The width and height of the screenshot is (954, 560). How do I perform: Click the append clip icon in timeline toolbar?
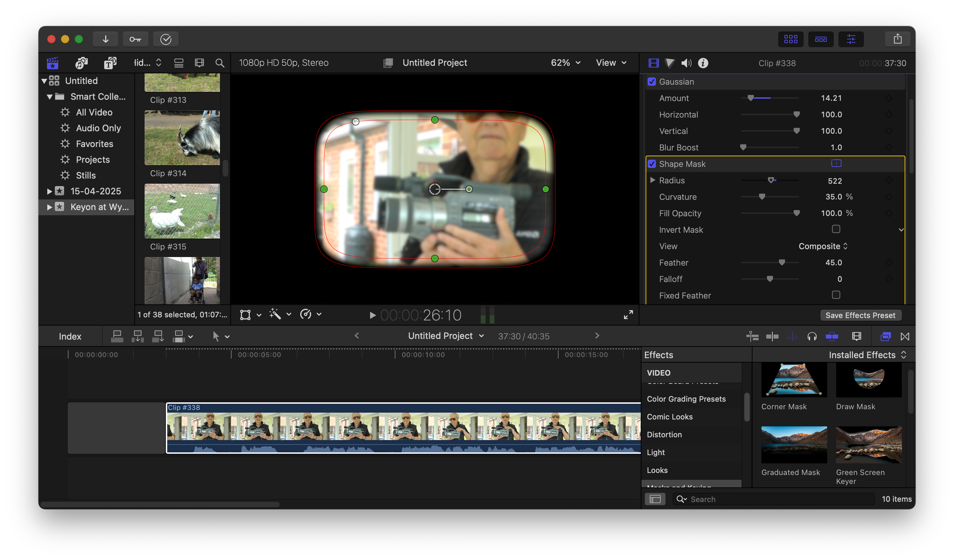tap(158, 336)
